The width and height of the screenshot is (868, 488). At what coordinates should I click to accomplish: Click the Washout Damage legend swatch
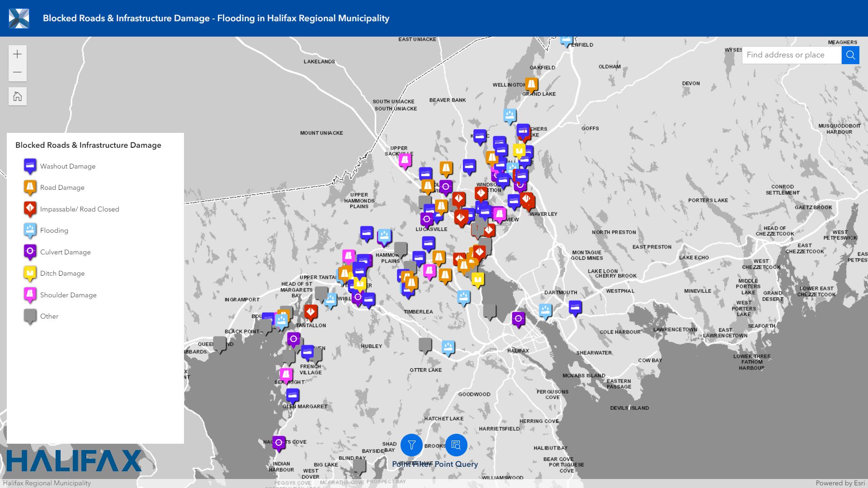(x=30, y=166)
